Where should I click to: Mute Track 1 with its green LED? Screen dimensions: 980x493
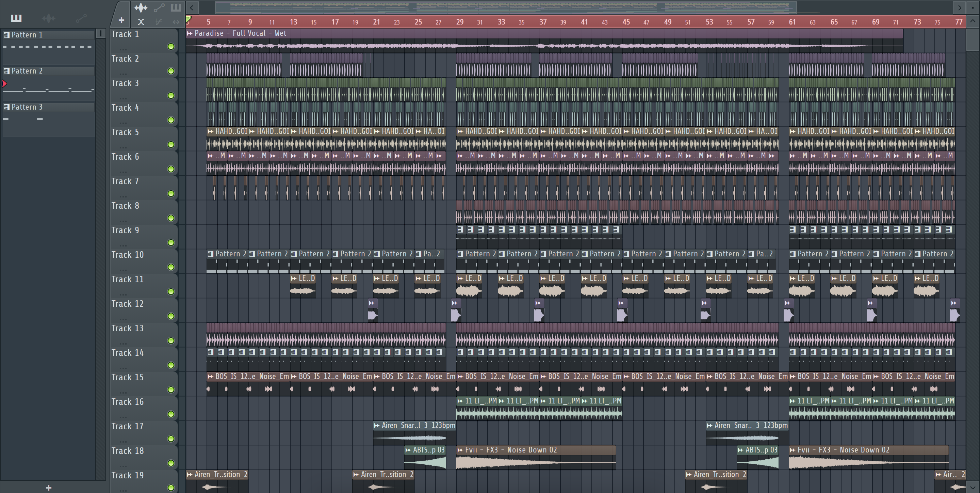171,46
